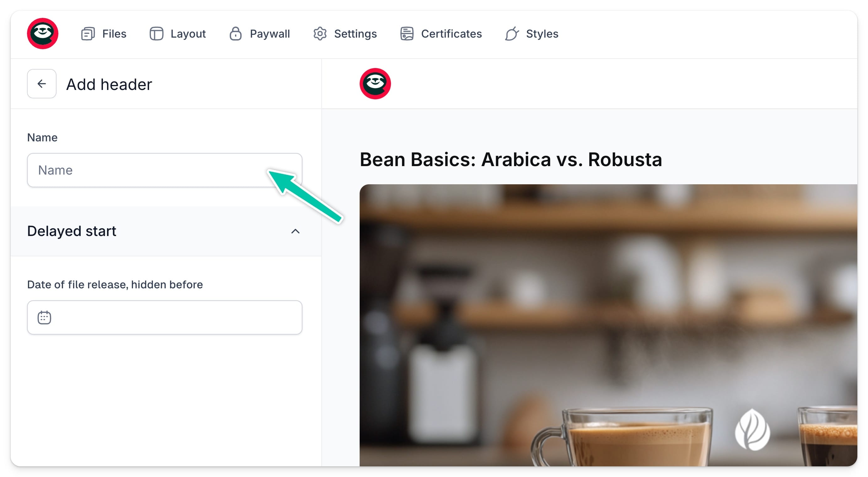Click the Bean Basics lesson title
This screenshot has height=477, width=868.
pos(511,160)
